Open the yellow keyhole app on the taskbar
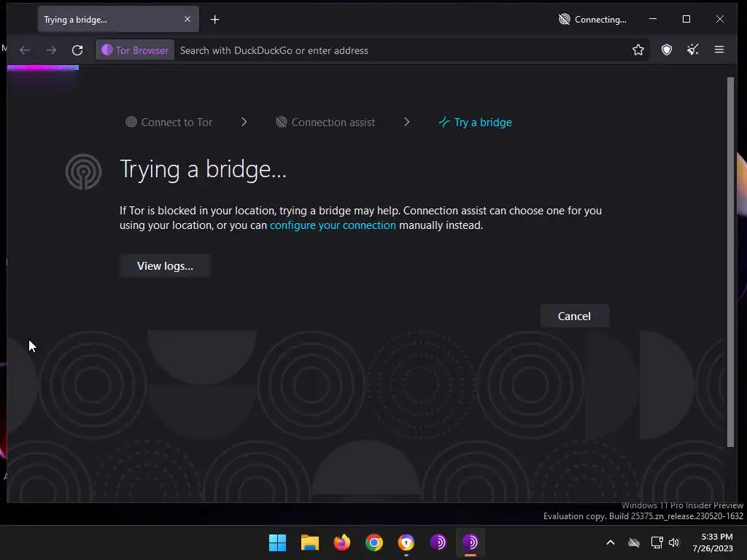Image resolution: width=747 pixels, height=560 pixels. tap(406, 542)
